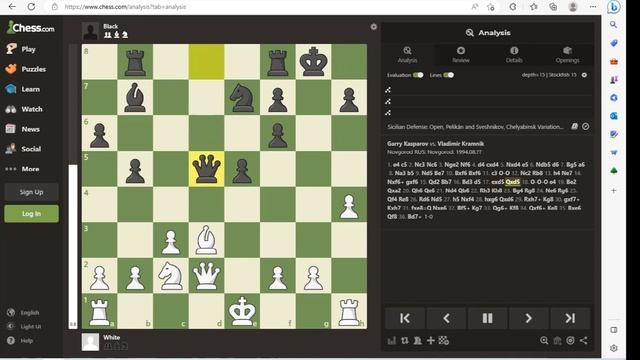Pause move autoplay
Image resolution: width=640 pixels, height=360 pixels.
click(x=487, y=318)
